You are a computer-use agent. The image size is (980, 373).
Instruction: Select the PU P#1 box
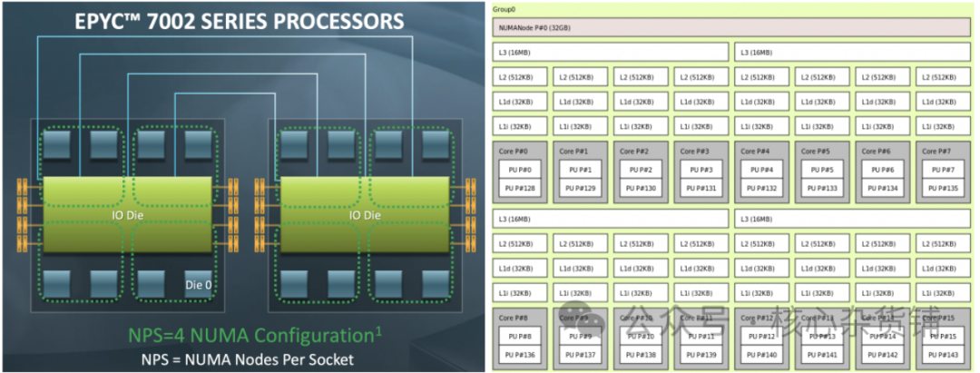tap(580, 170)
